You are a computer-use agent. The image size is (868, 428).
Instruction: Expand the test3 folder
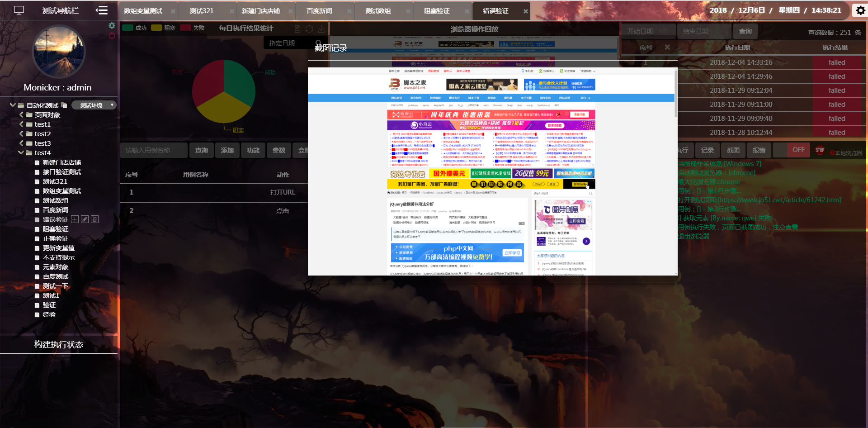pyautogui.click(x=21, y=143)
